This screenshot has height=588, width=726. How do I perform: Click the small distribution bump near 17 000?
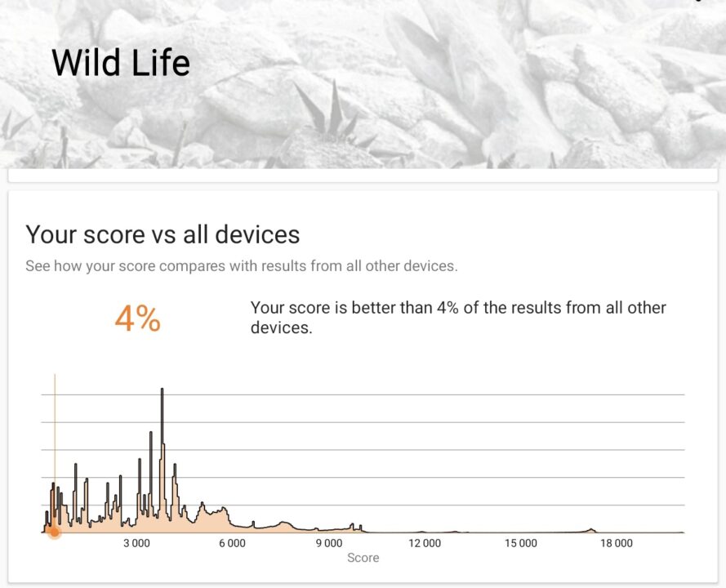tap(590, 530)
